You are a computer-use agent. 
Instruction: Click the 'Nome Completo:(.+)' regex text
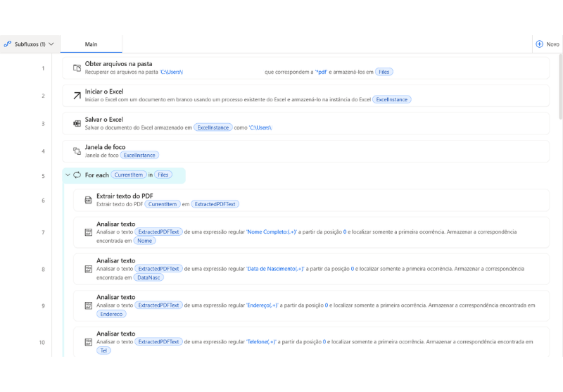tap(272, 232)
